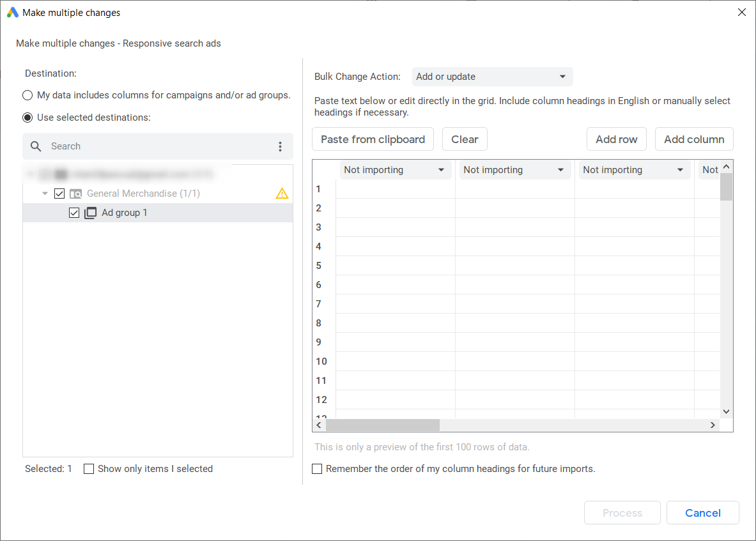Click the Cancel button
The width and height of the screenshot is (756, 541).
pos(702,513)
